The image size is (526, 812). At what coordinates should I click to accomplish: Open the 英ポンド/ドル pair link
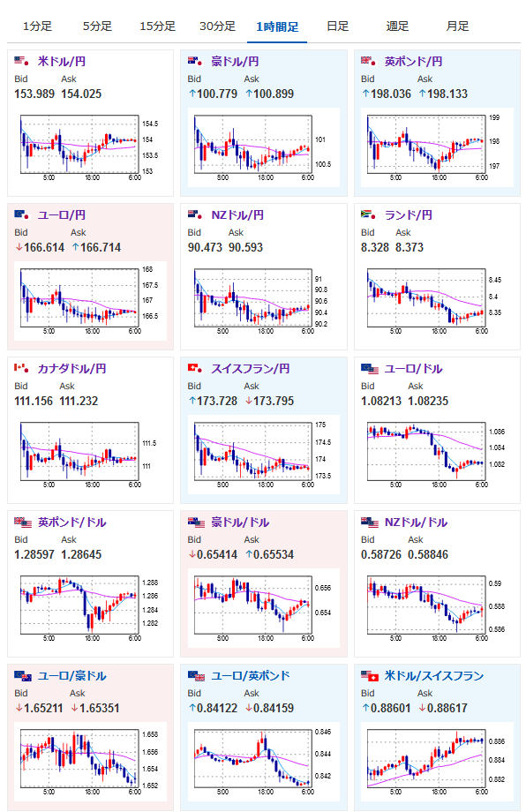tap(72, 522)
